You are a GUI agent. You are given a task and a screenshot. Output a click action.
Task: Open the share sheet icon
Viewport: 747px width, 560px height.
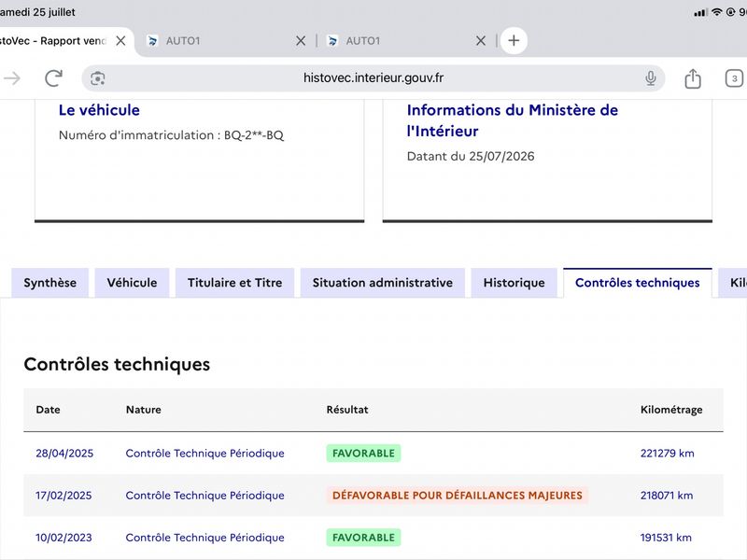[x=693, y=78]
